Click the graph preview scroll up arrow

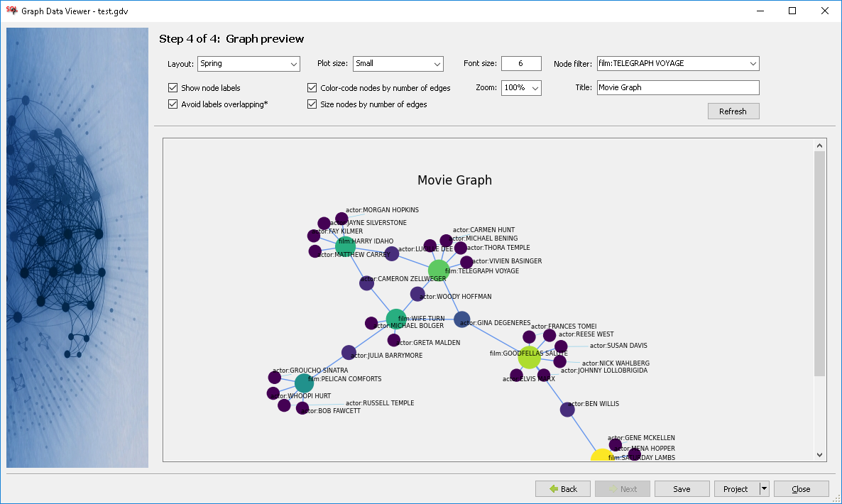pos(819,146)
